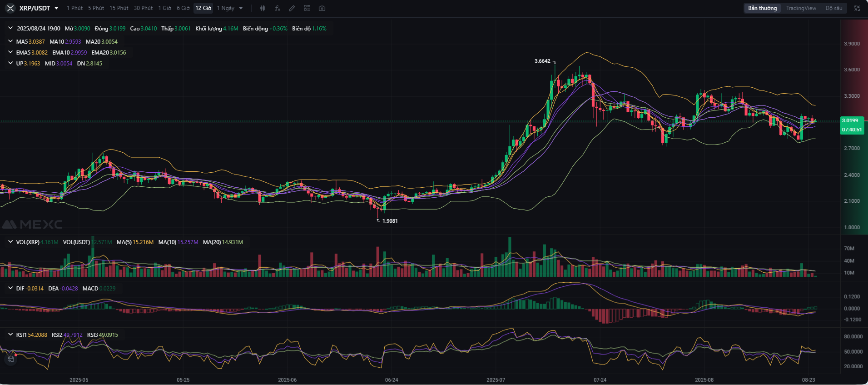Toggle fullscreen chart mode icon
Image resolution: width=868 pixels, height=385 pixels.
(857, 8)
